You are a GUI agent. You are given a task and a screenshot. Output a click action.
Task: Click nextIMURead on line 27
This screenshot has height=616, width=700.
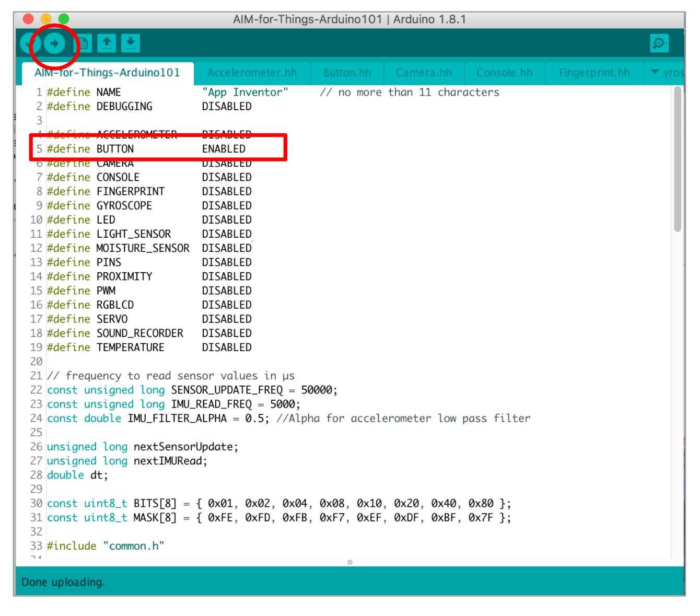click(x=168, y=461)
